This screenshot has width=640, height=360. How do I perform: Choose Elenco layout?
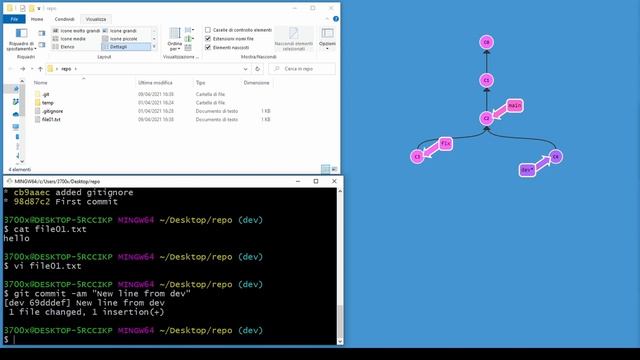click(x=76, y=47)
